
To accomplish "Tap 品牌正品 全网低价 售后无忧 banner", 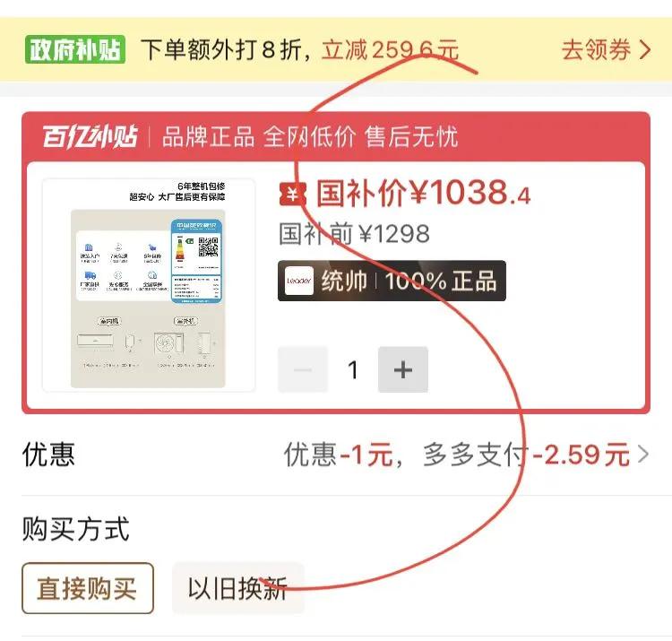I will coord(310,137).
